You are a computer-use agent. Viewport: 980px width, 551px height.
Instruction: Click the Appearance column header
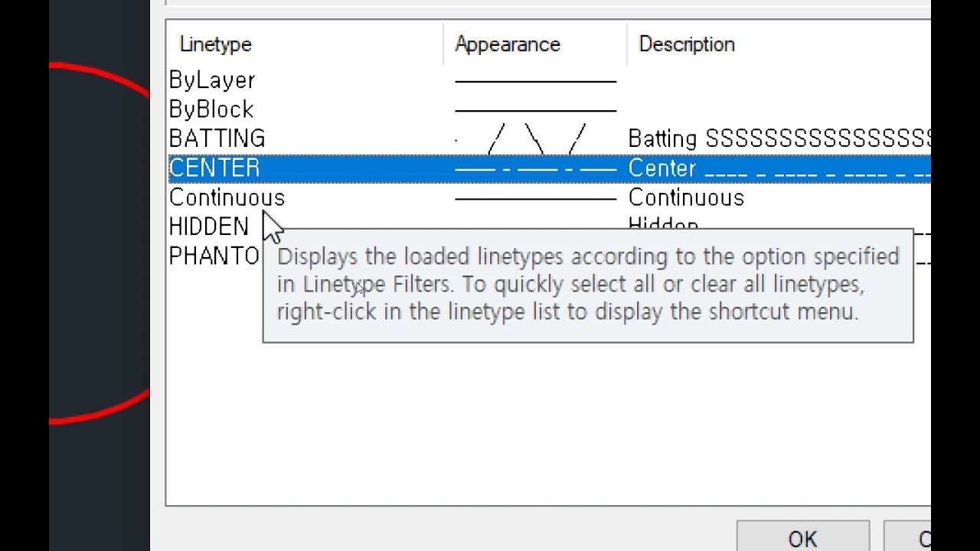(508, 44)
